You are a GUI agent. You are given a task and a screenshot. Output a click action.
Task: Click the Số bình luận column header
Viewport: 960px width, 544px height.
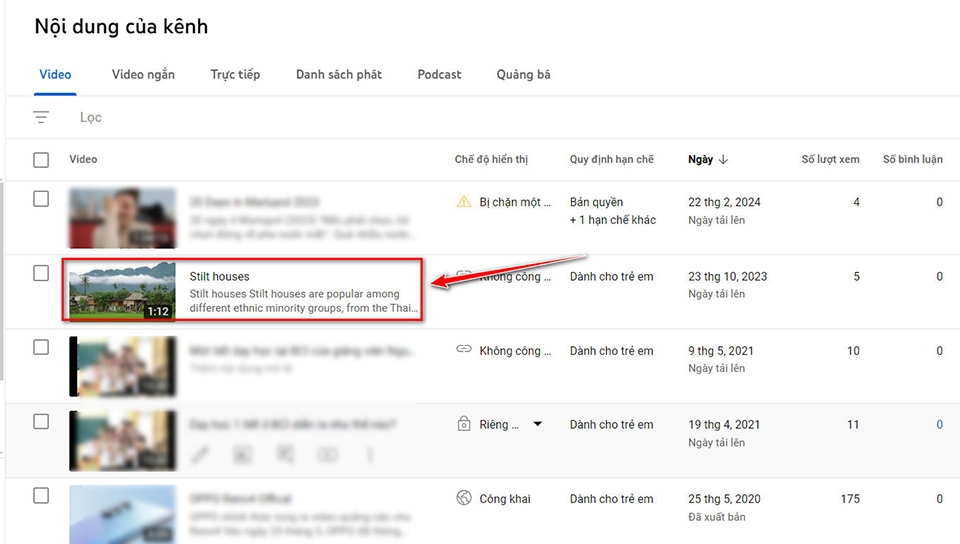pyautogui.click(x=912, y=159)
